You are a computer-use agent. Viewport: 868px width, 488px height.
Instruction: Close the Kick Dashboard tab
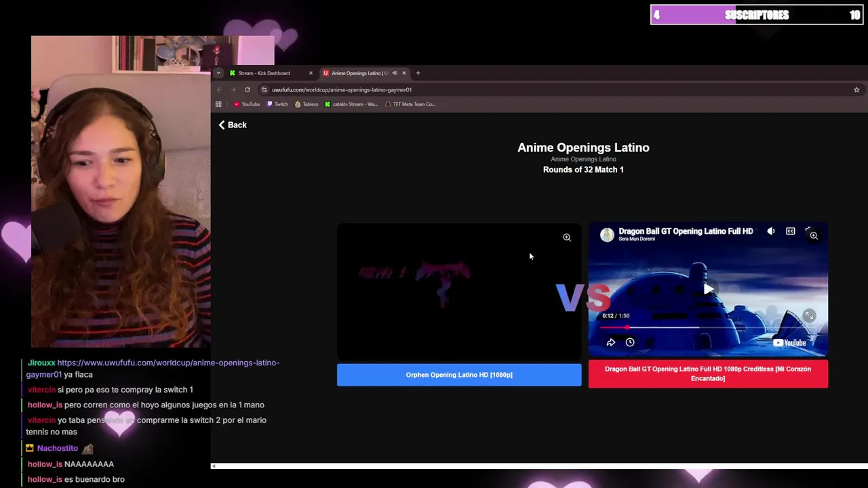click(311, 73)
